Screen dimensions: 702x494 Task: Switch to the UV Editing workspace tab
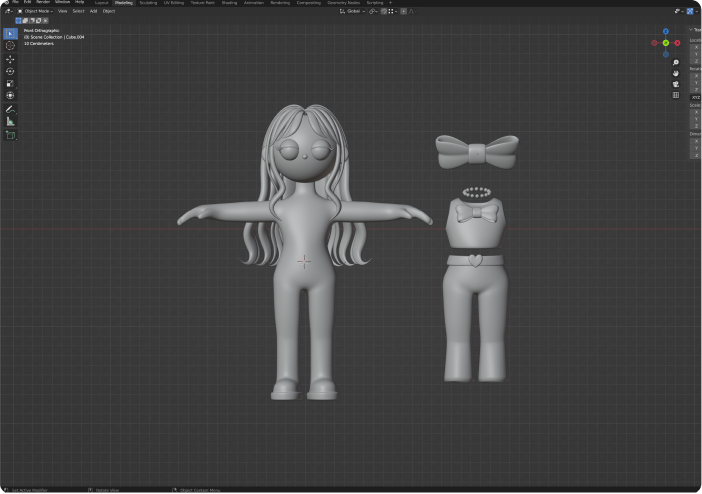tap(174, 3)
